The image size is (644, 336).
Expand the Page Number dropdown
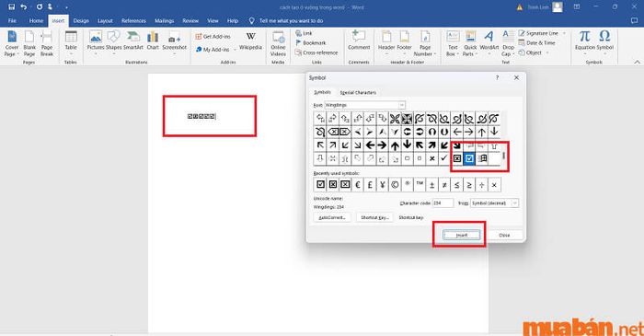[x=434, y=54]
